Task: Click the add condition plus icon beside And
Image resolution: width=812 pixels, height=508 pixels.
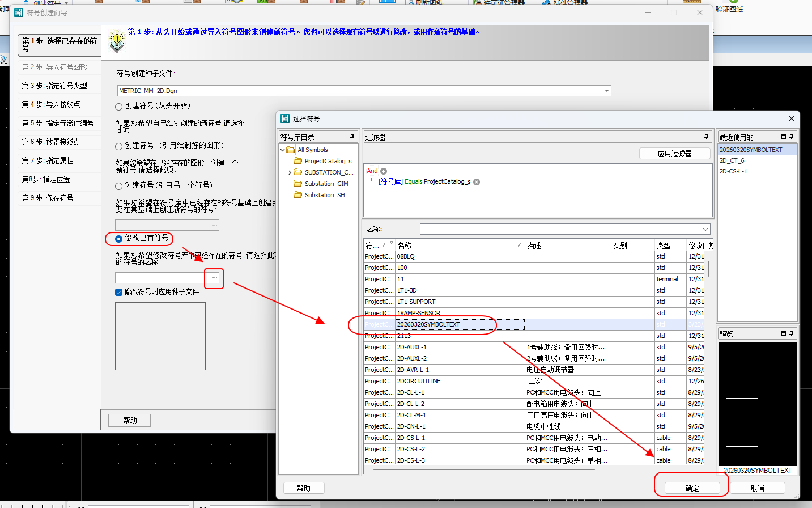Action: 384,171
